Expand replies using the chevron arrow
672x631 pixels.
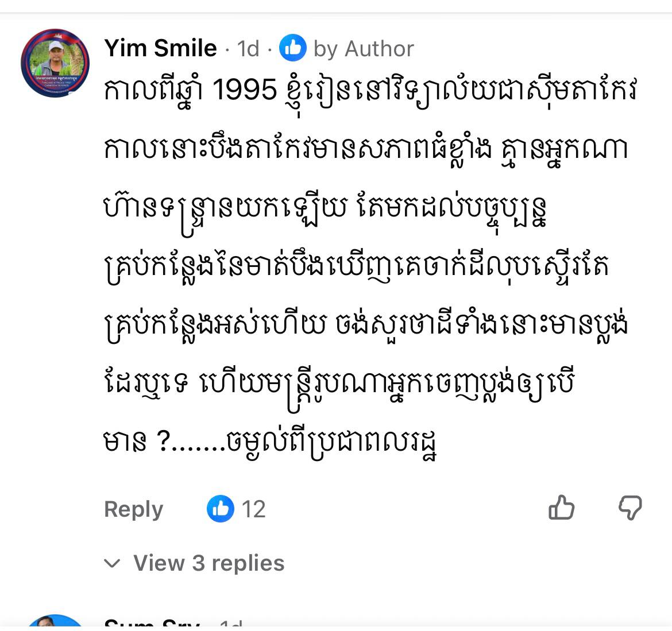click(112, 563)
